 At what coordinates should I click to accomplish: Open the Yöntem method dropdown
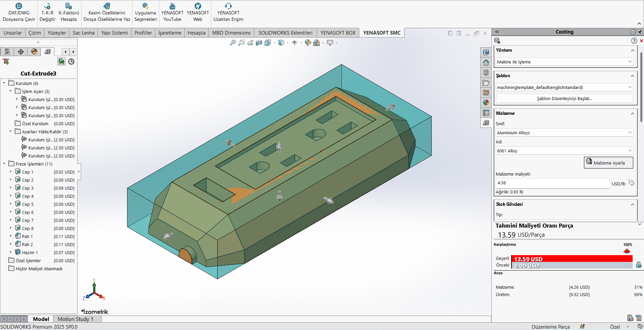pyautogui.click(x=565, y=62)
